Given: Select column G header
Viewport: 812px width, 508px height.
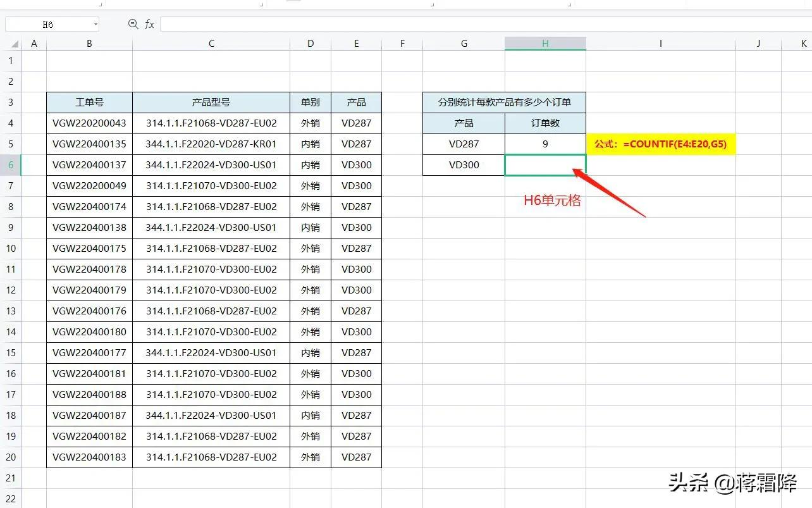Looking at the screenshot, I should (x=464, y=44).
